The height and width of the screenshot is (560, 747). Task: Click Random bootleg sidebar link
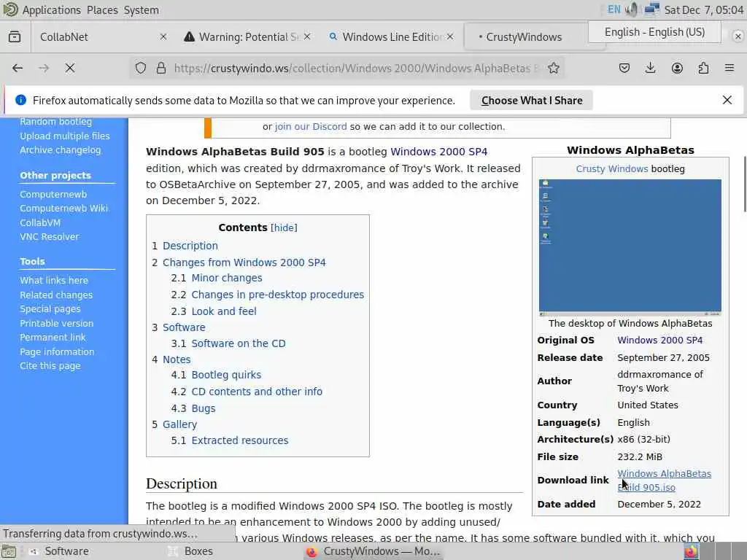pos(55,122)
